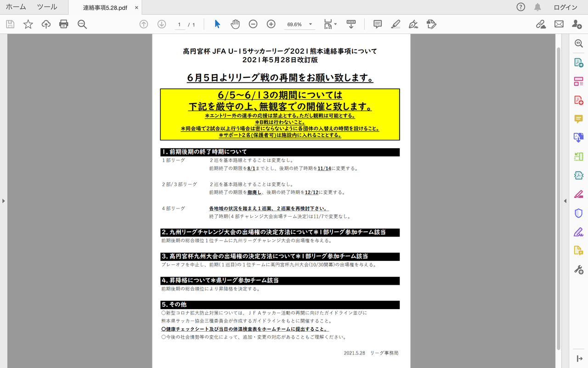
Task: Click the 2部/3部リーグ label
Action: pyautogui.click(x=179, y=184)
